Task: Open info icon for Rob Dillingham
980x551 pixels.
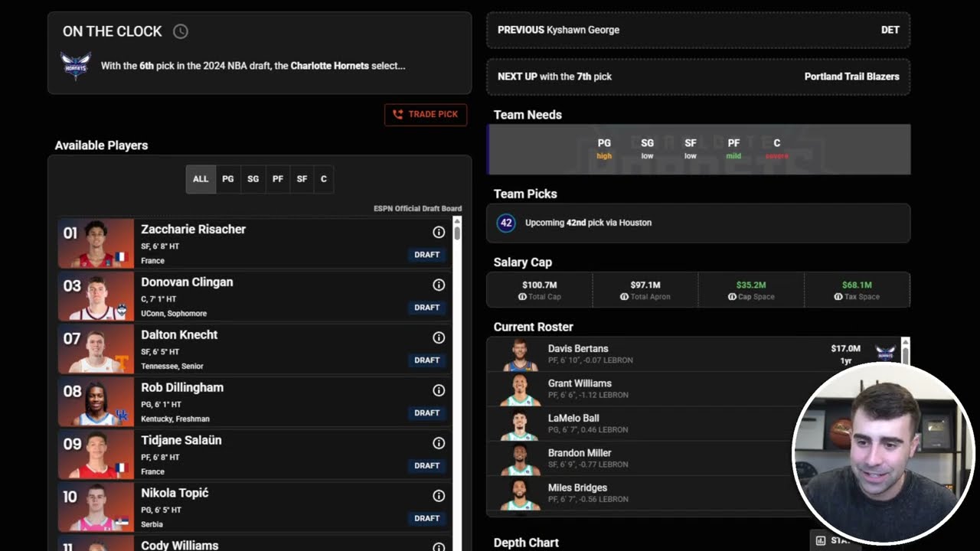Action: 439,390
